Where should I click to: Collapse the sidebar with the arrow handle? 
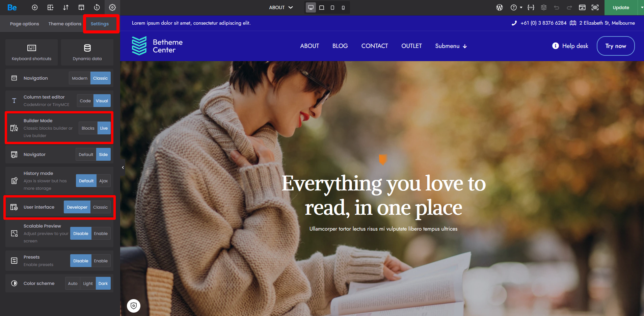point(123,167)
